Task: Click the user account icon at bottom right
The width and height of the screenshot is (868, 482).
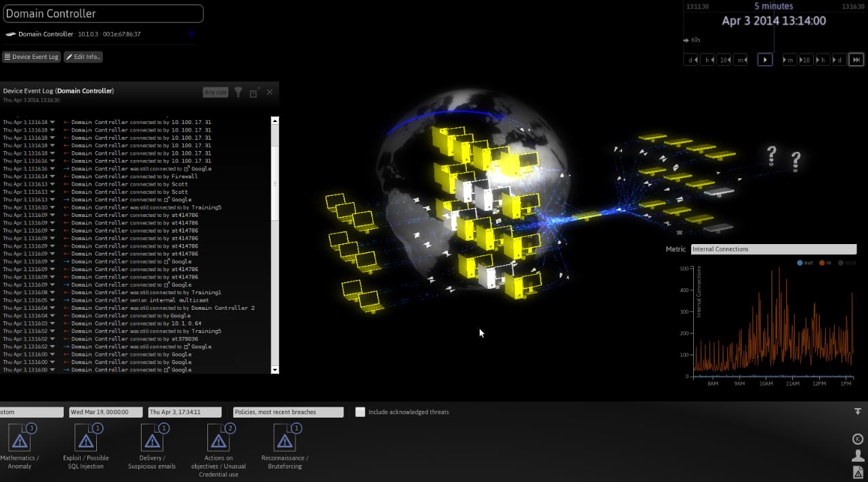Action: coord(858,456)
